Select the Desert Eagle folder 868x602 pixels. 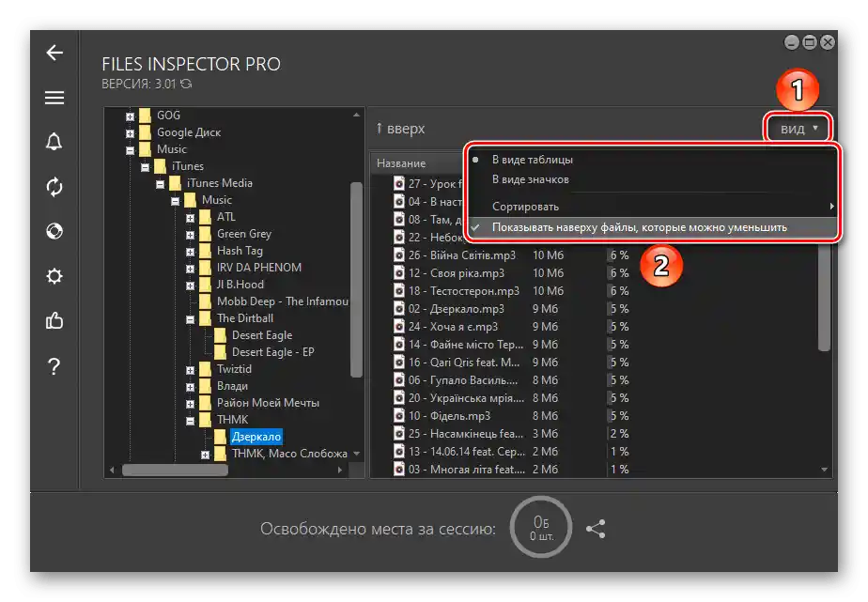[262, 335]
